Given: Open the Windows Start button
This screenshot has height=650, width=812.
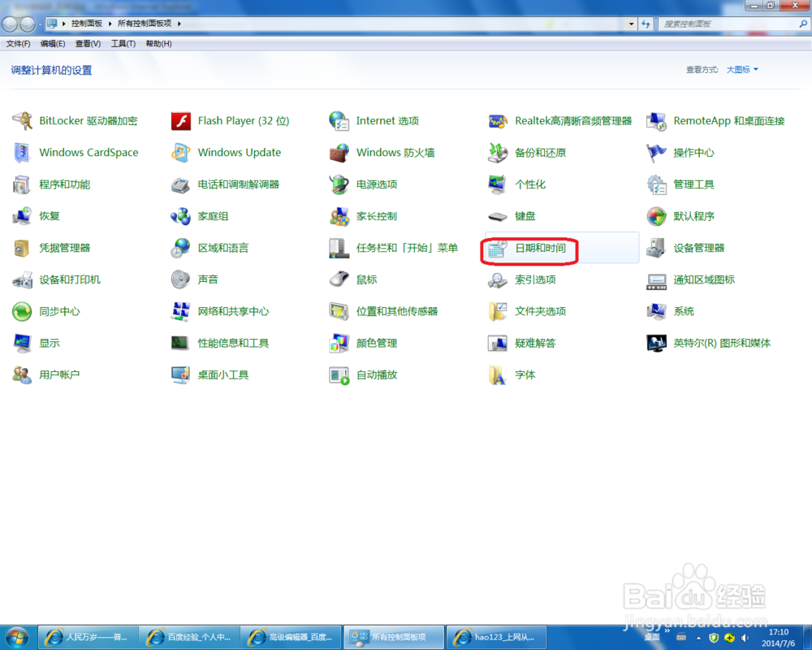Looking at the screenshot, I should (17, 637).
